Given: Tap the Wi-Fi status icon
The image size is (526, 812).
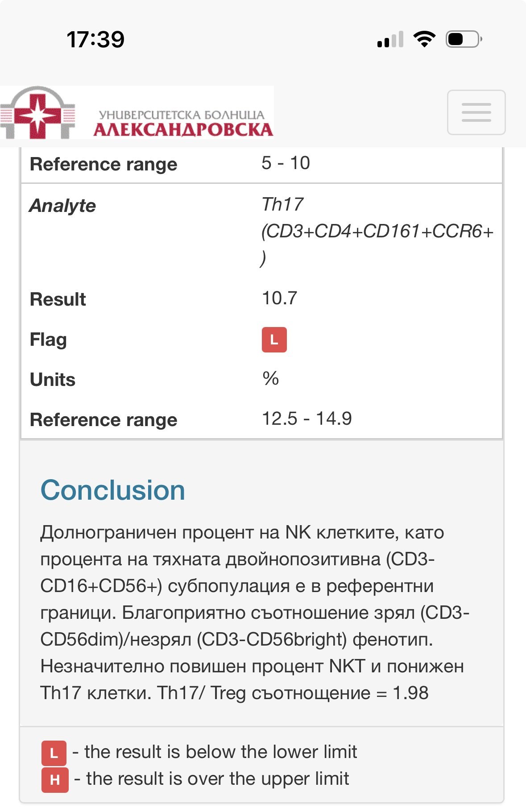Looking at the screenshot, I should pyautogui.click(x=424, y=39).
